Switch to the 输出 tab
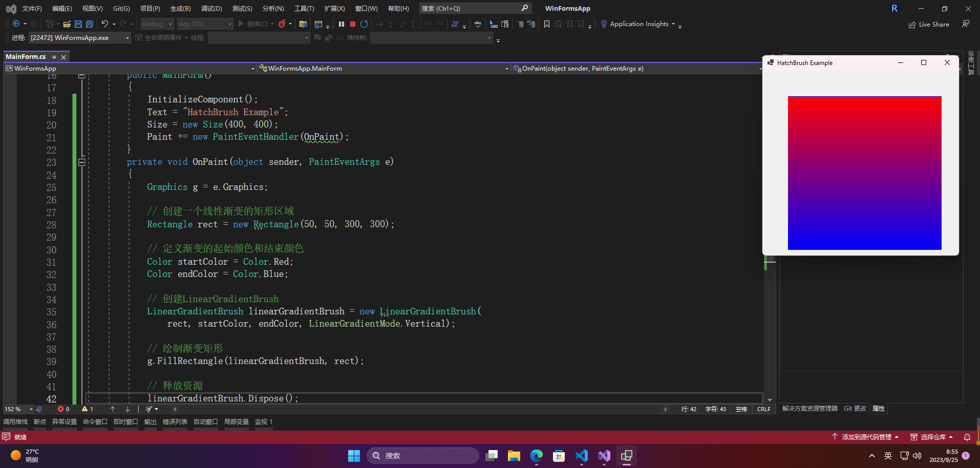The width and height of the screenshot is (980, 468). coord(151,422)
